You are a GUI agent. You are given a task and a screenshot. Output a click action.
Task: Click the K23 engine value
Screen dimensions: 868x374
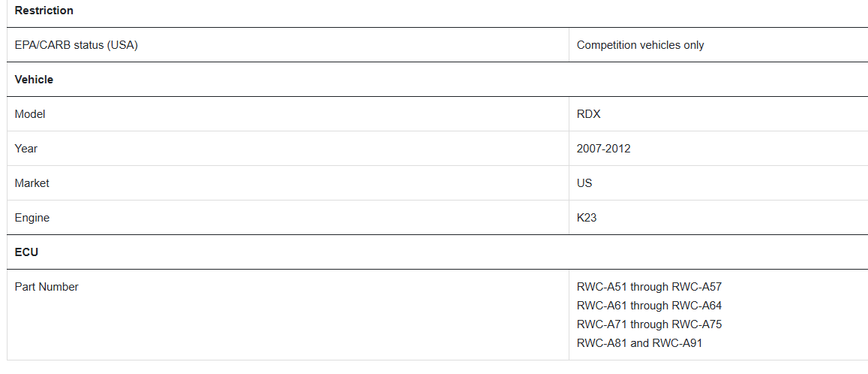pos(587,218)
